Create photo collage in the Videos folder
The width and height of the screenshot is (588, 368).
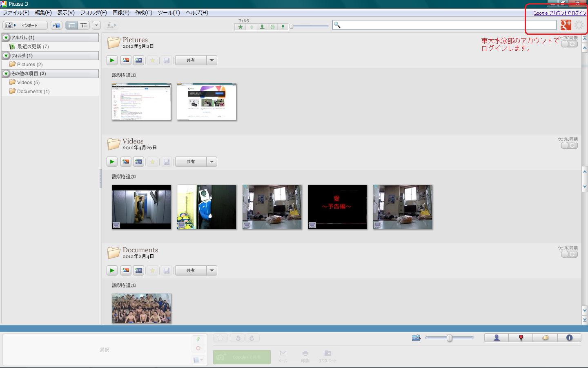click(126, 162)
